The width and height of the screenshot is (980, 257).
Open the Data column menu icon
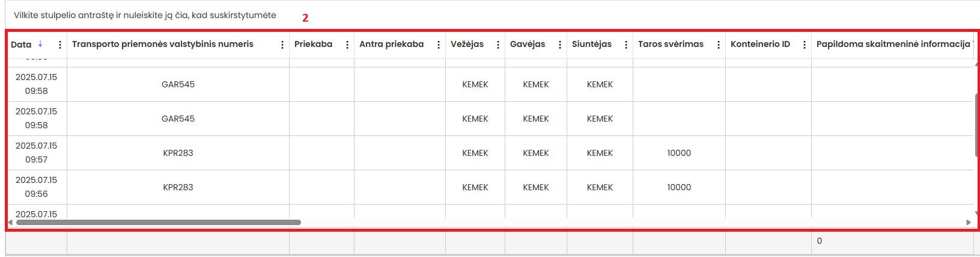[x=60, y=45]
